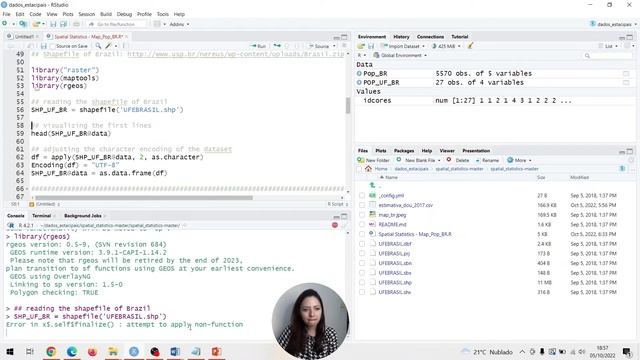Click the re-run previous code icon
The height and width of the screenshot is (360, 640).
tap(277, 46)
